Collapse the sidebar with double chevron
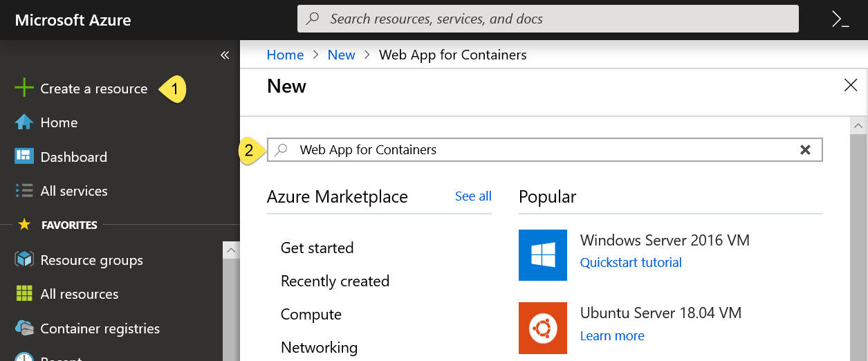Viewport: 868px width, 361px height. click(x=225, y=55)
